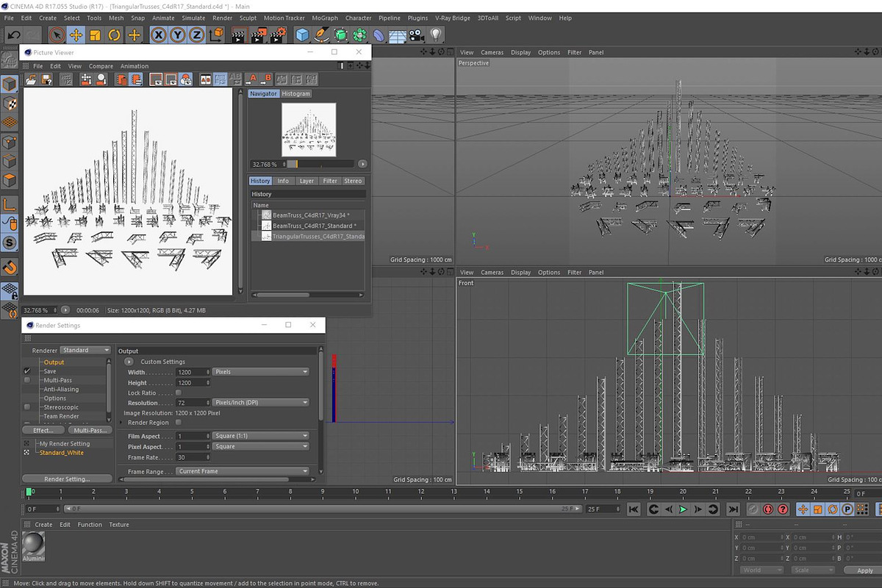Image resolution: width=882 pixels, height=588 pixels.
Task: Select Model mode in left palette
Action: tap(10, 84)
